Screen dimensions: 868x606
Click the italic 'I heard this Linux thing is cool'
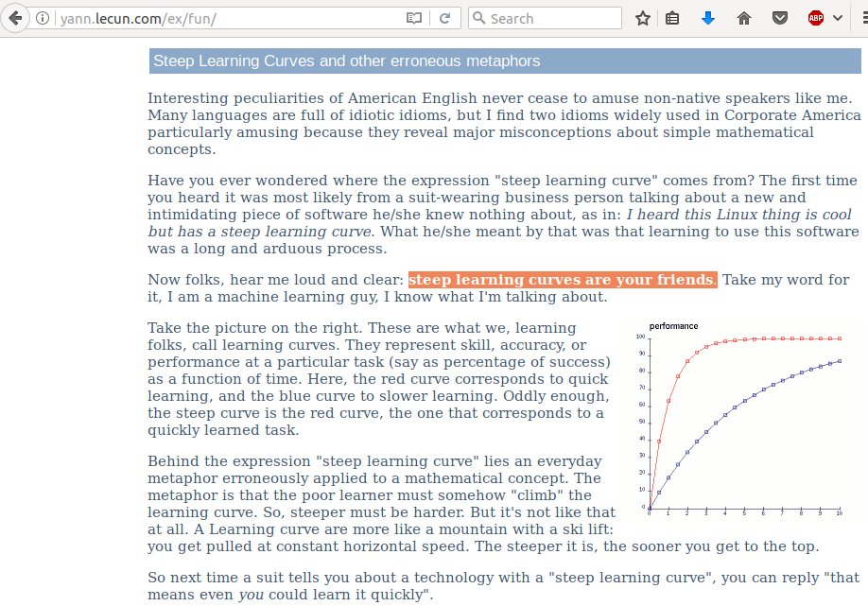click(739, 215)
